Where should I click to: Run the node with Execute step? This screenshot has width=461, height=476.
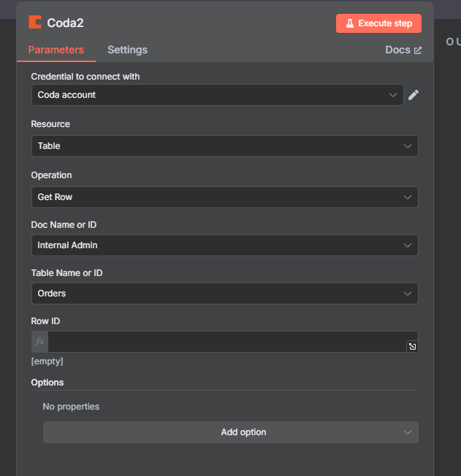click(378, 23)
